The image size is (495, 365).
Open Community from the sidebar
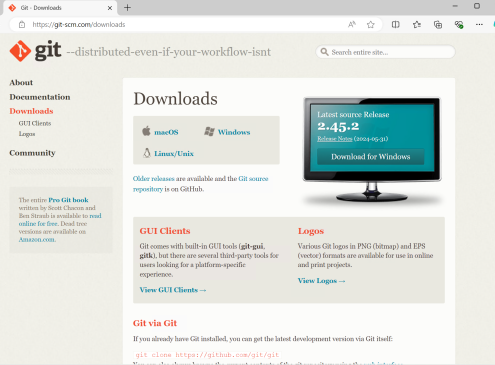32,153
